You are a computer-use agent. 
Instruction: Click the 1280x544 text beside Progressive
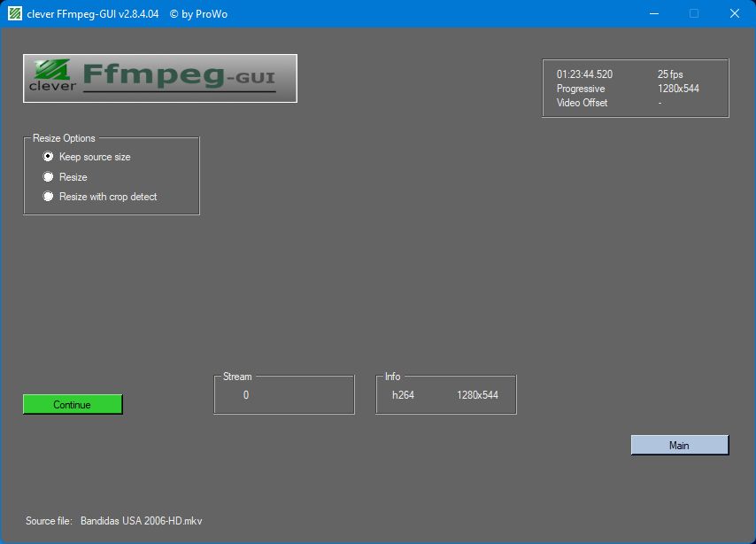click(678, 89)
